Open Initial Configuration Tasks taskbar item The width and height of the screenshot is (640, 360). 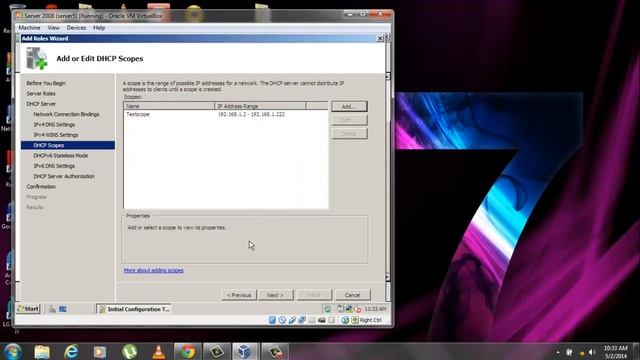(134, 309)
